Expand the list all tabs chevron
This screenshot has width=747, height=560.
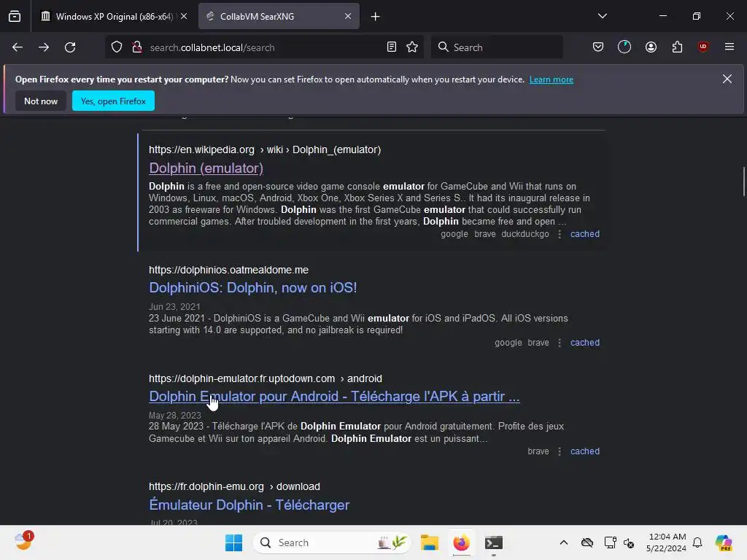click(x=603, y=16)
